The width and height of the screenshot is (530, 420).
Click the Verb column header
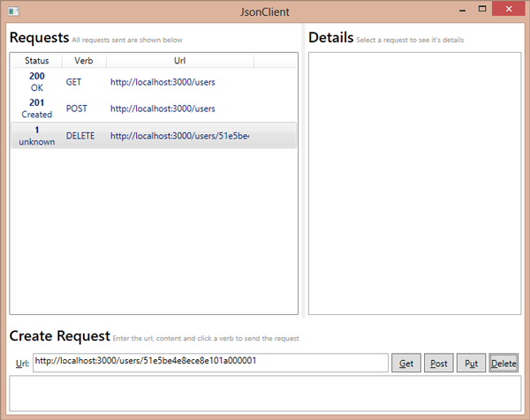tap(84, 61)
